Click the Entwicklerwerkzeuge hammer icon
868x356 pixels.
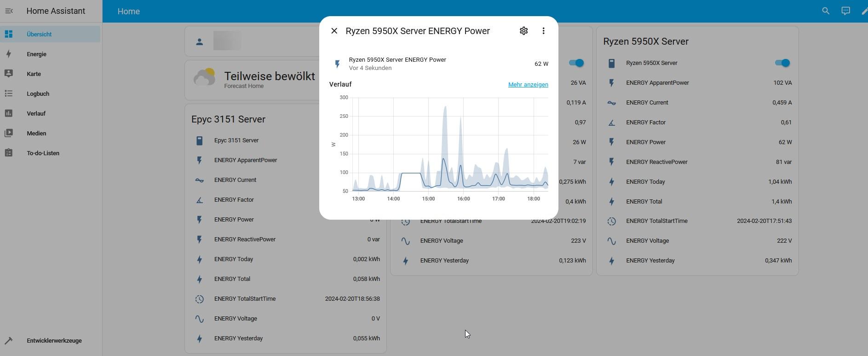(x=9, y=341)
